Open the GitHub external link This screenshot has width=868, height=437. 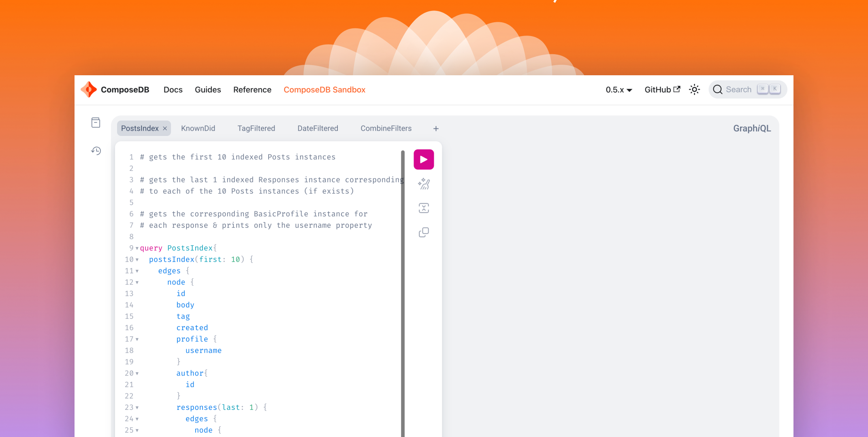point(662,89)
